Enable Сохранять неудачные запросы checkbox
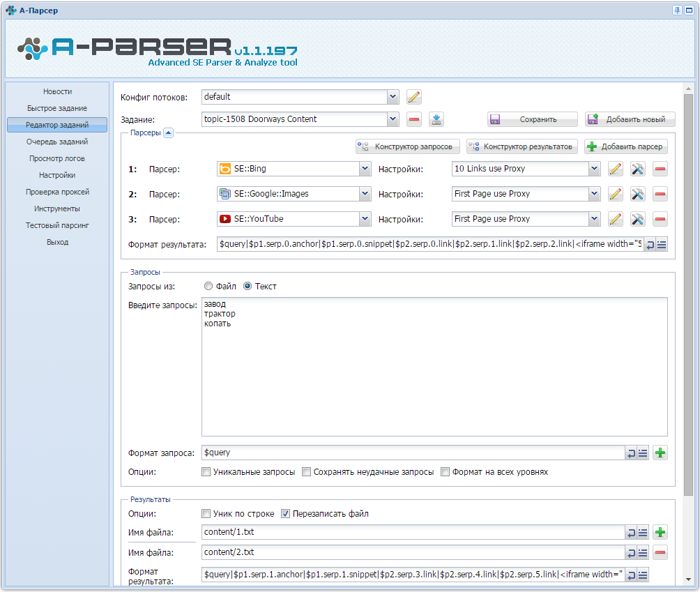Image resolution: width=700 pixels, height=592 pixels. tap(306, 472)
